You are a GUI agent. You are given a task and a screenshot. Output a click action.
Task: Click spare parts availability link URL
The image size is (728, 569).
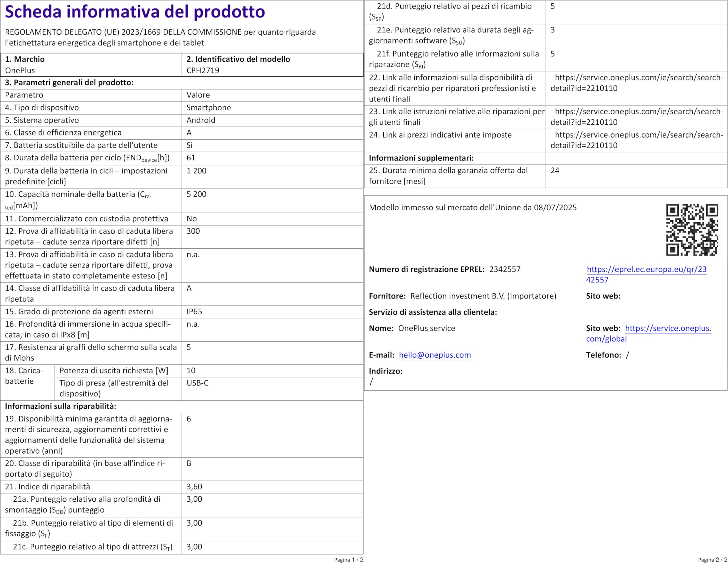point(637,83)
